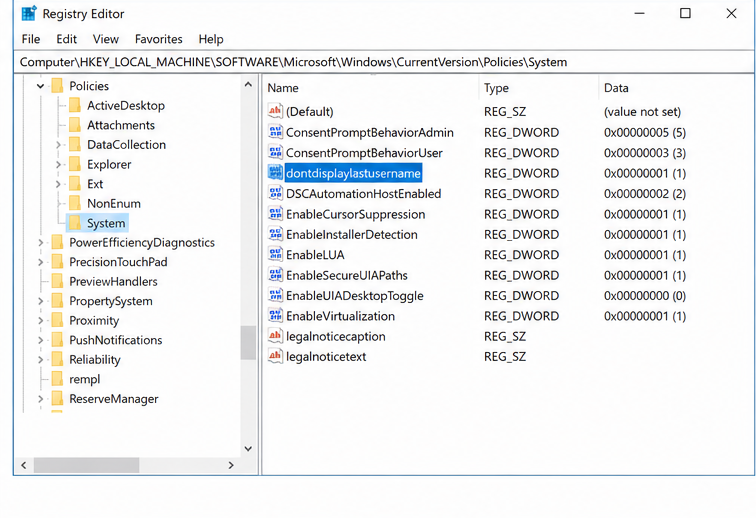Collapse the Policies tree node

point(40,86)
